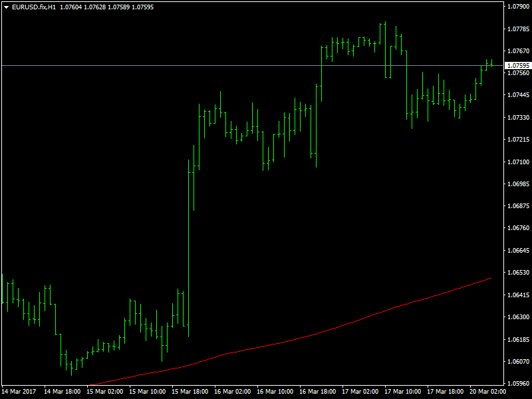Click the 1.07215 price axis label

point(518,140)
